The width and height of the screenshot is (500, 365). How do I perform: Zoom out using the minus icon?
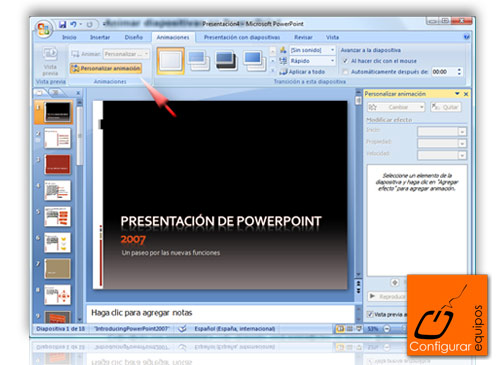click(387, 329)
